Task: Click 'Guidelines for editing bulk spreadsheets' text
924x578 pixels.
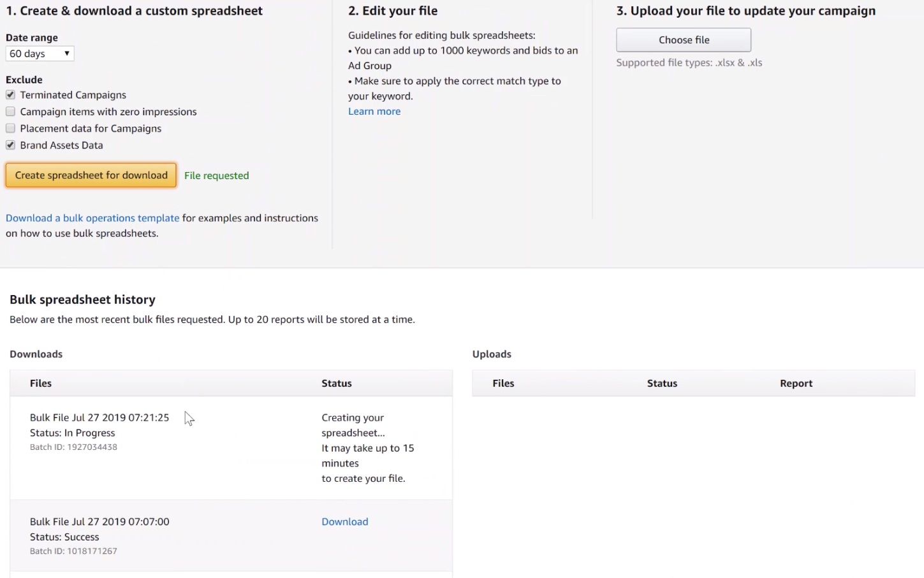Action: [442, 36]
